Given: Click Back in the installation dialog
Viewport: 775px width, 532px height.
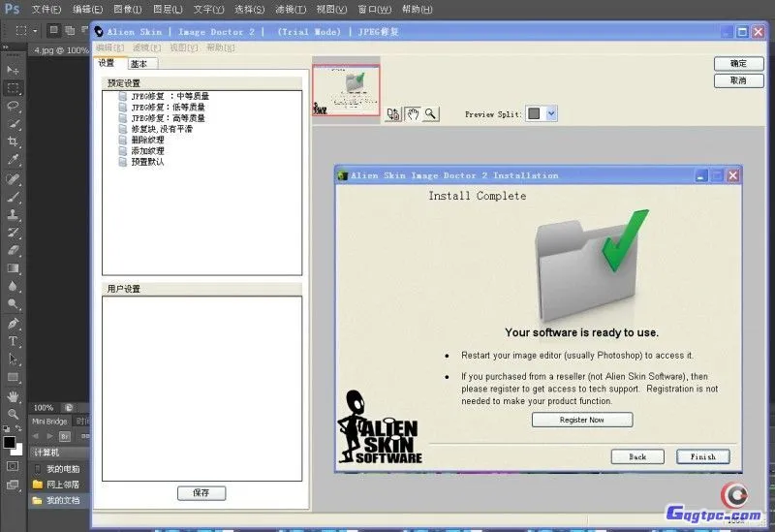Looking at the screenshot, I should 637,456.
